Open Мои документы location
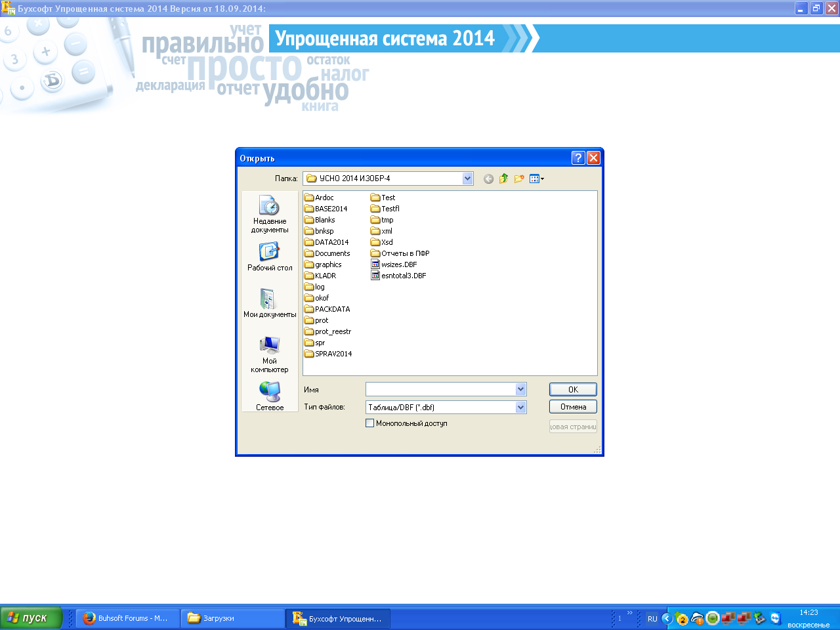840x630 pixels. 270,303
